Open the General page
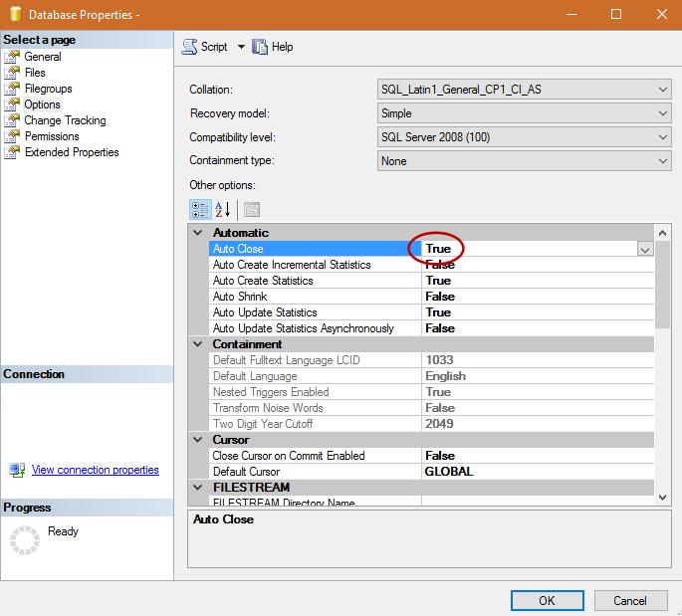Screen dimensions: 682x616 (x=43, y=57)
